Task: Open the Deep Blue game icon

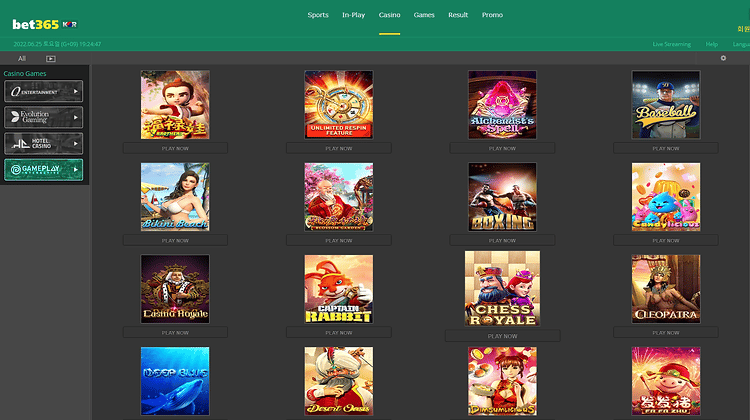Action: [x=175, y=381]
